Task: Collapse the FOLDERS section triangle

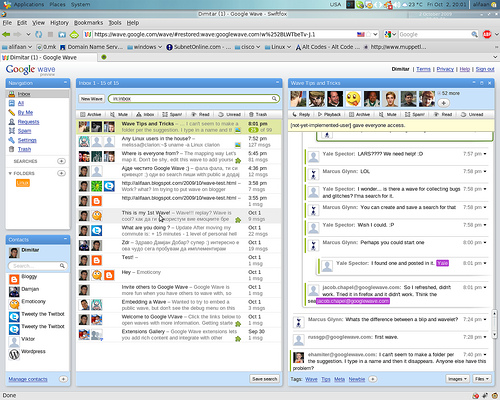Action: pyautogui.click(x=10, y=173)
